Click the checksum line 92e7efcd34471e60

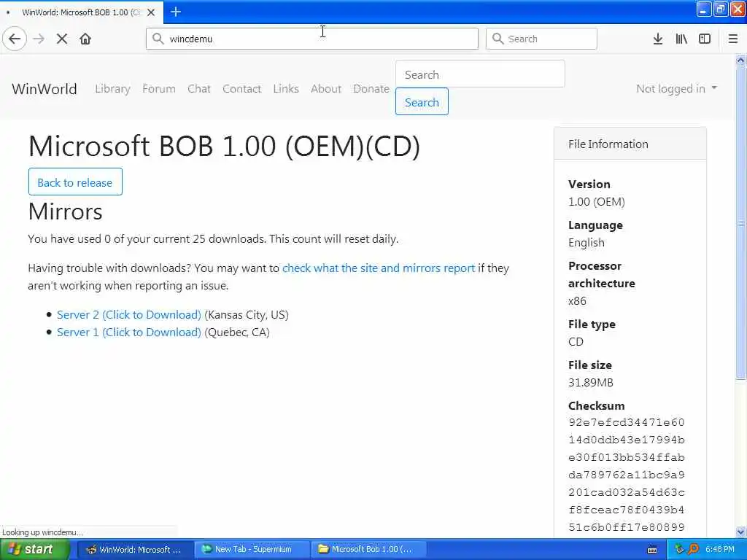(x=627, y=422)
